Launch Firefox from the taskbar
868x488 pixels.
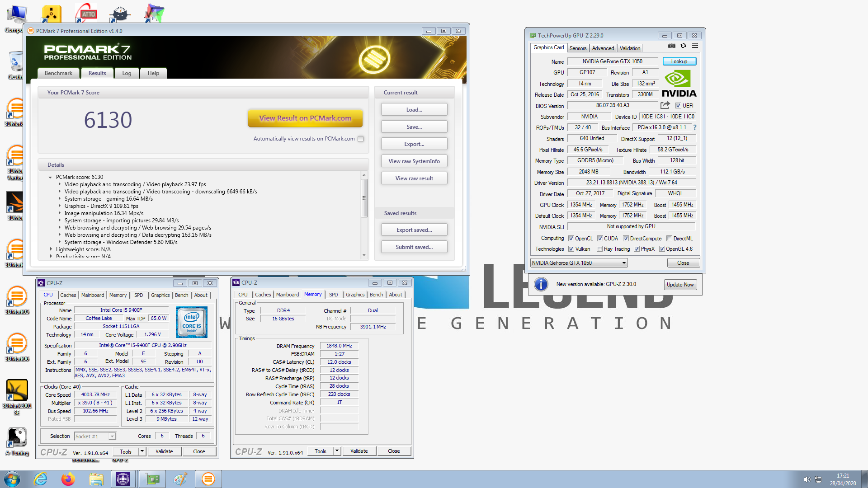(x=68, y=479)
